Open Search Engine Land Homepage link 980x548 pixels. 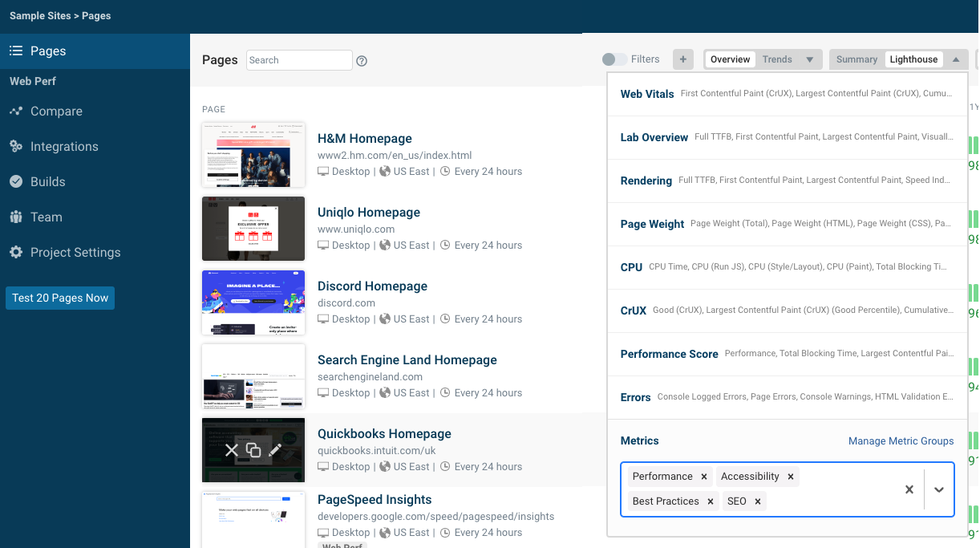click(x=407, y=360)
